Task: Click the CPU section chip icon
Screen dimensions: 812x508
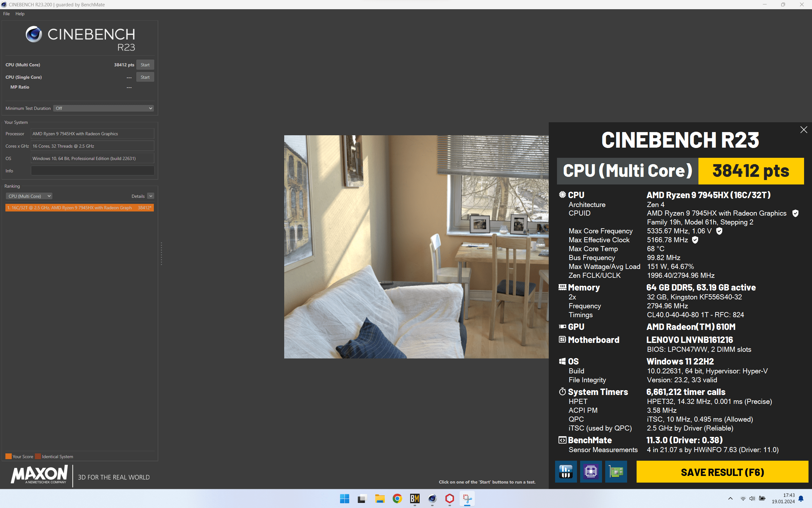Action: pyautogui.click(x=562, y=195)
